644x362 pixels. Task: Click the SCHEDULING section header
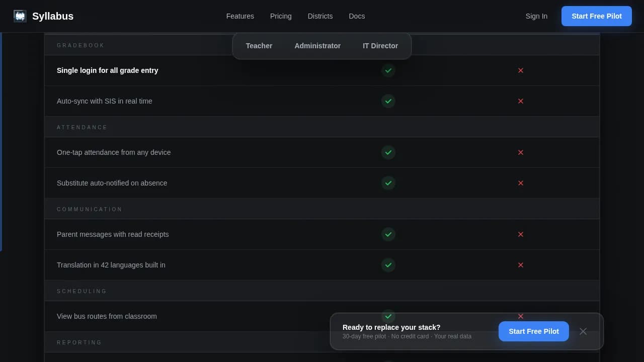pyautogui.click(x=82, y=291)
